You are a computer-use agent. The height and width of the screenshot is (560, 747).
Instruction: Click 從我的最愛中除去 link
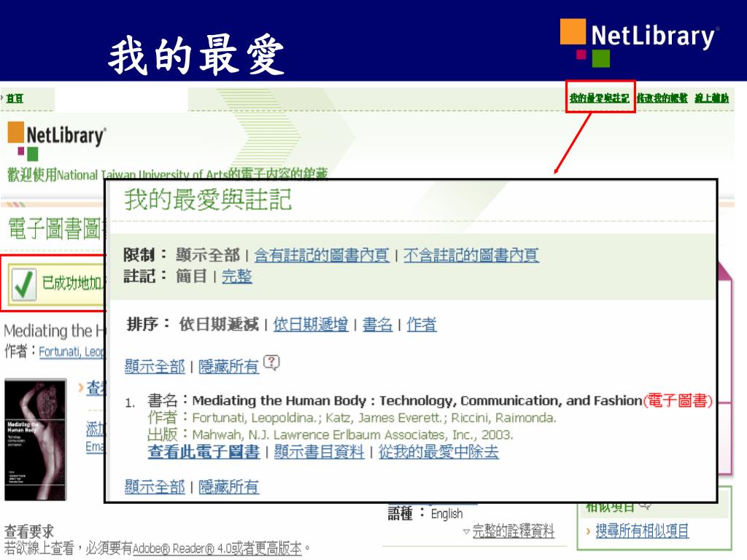(x=438, y=451)
